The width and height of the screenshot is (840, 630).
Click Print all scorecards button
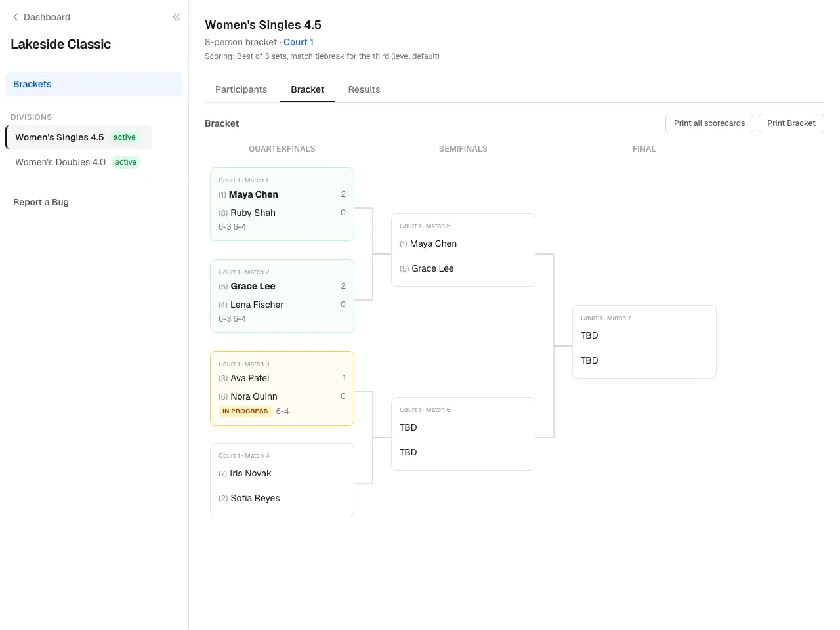pyautogui.click(x=709, y=123)
